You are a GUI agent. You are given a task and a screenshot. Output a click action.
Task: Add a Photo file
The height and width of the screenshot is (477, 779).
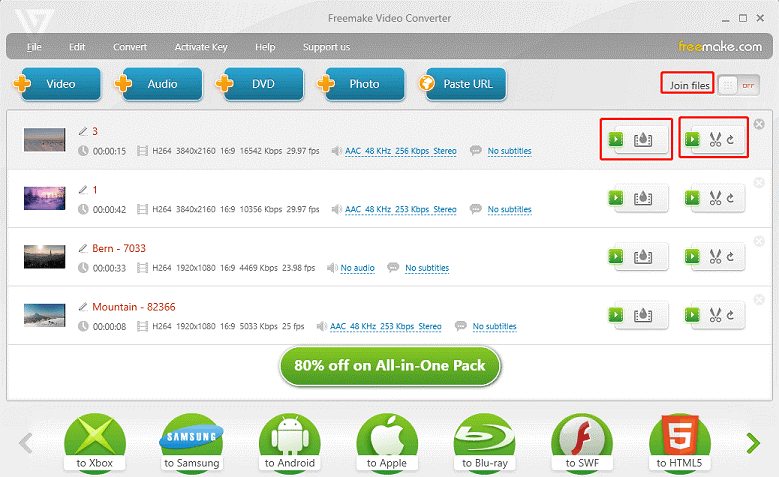pos(361,84)
